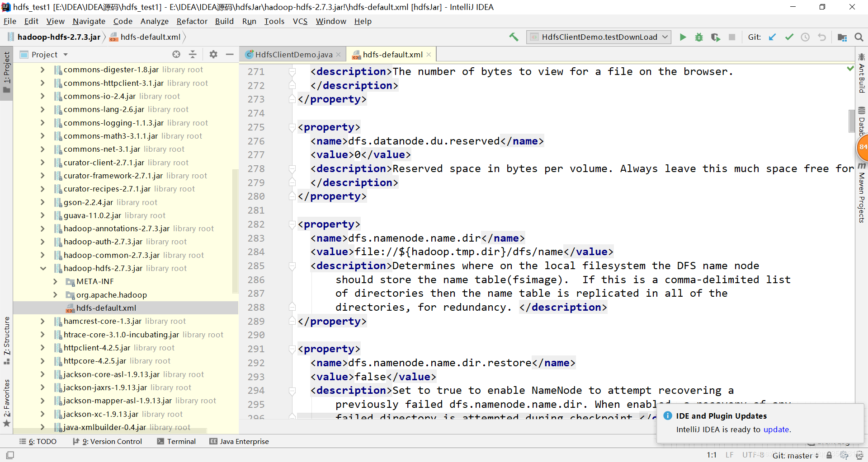The width and height of the screenshot is (868, 462).
Task: Open the Maven Projects side panel
Action: pos(862,193)
